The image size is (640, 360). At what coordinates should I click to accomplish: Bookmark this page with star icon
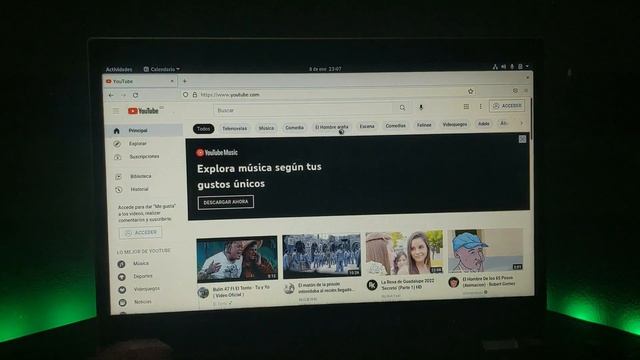(471, 91)
